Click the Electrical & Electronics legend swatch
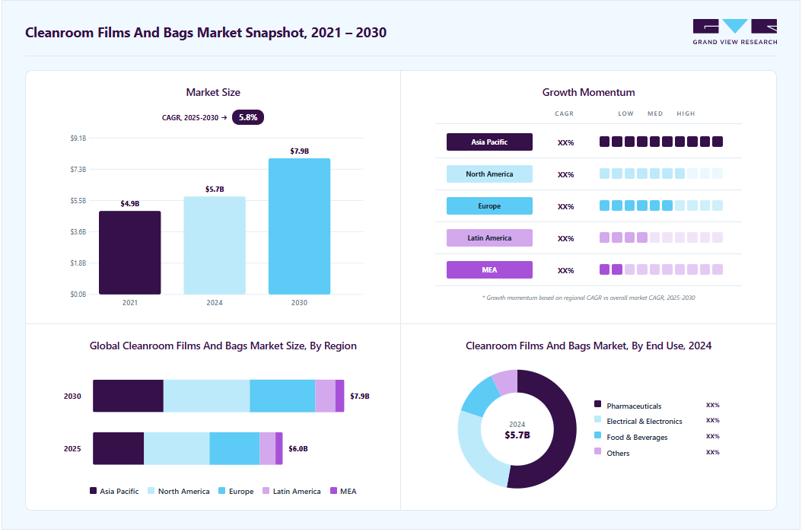This screenshot has height=532, width=802. coord(597,419)
